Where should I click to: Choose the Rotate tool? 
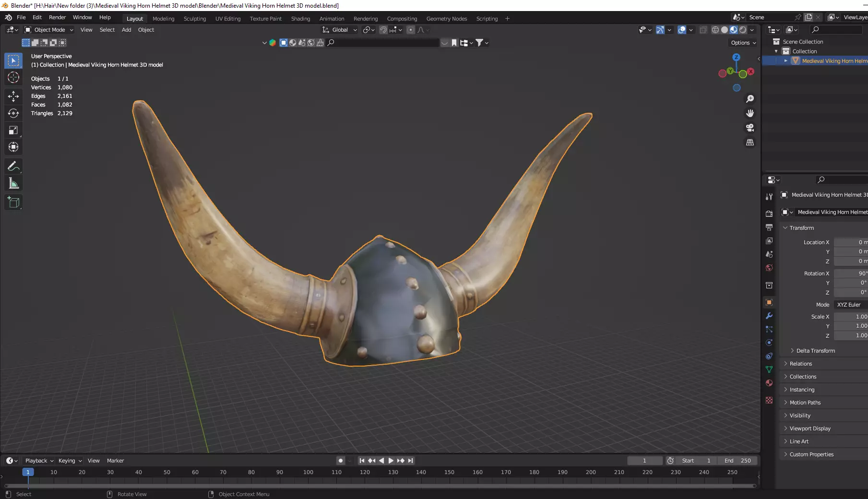(13, 113)
